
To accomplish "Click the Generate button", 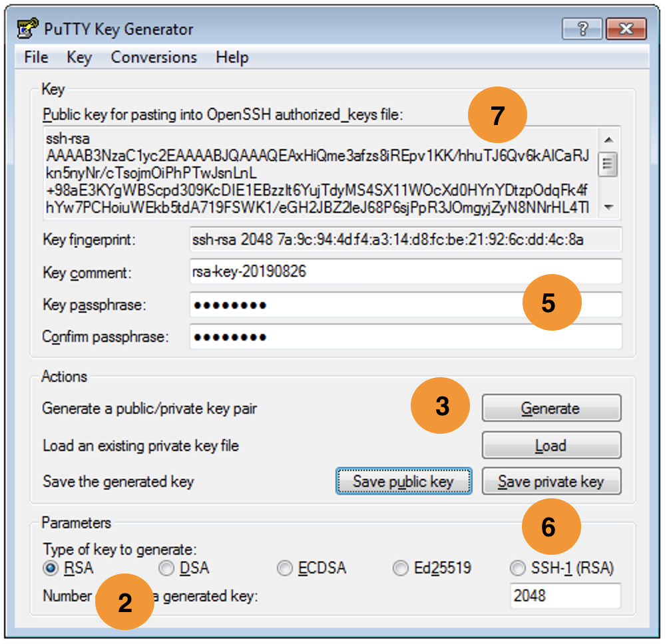I will (551, 408).
